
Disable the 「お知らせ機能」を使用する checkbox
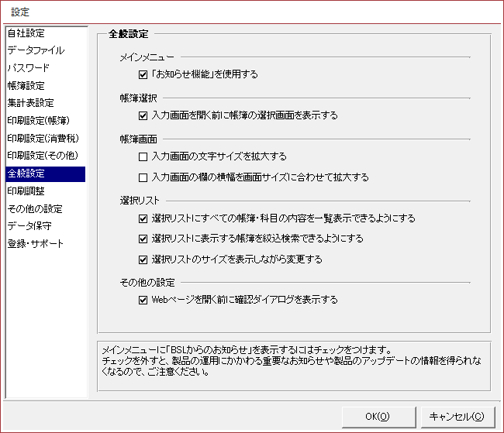click(x=143, y=74)
